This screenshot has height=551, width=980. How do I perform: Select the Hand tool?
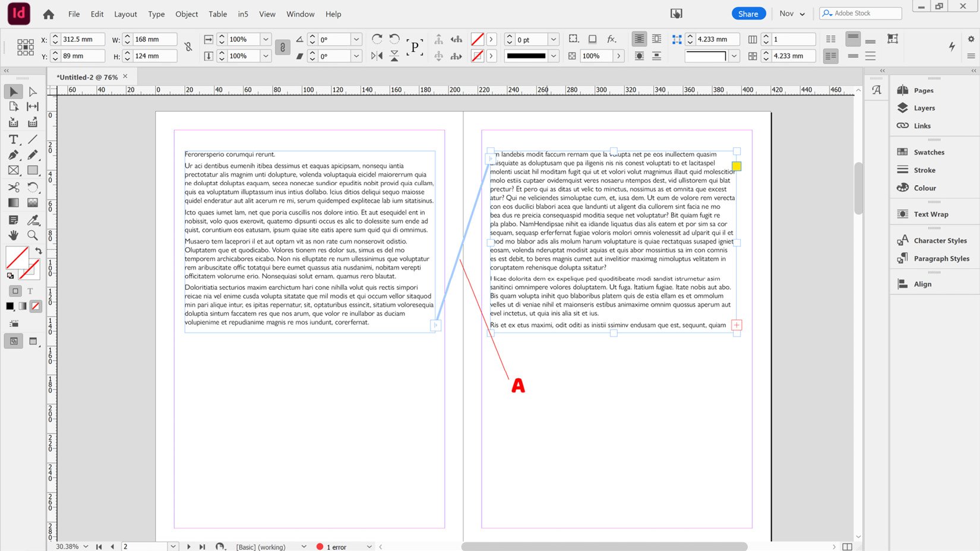13,236
